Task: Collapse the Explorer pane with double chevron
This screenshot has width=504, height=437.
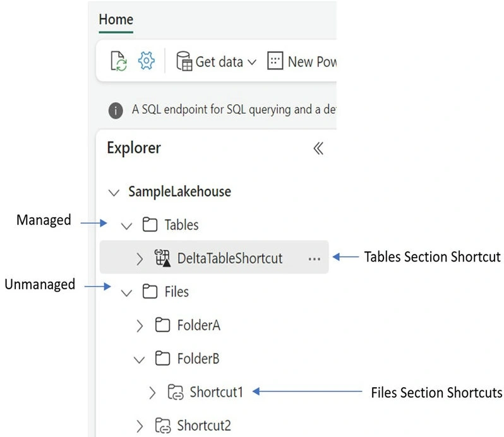Action: [318, 148]
